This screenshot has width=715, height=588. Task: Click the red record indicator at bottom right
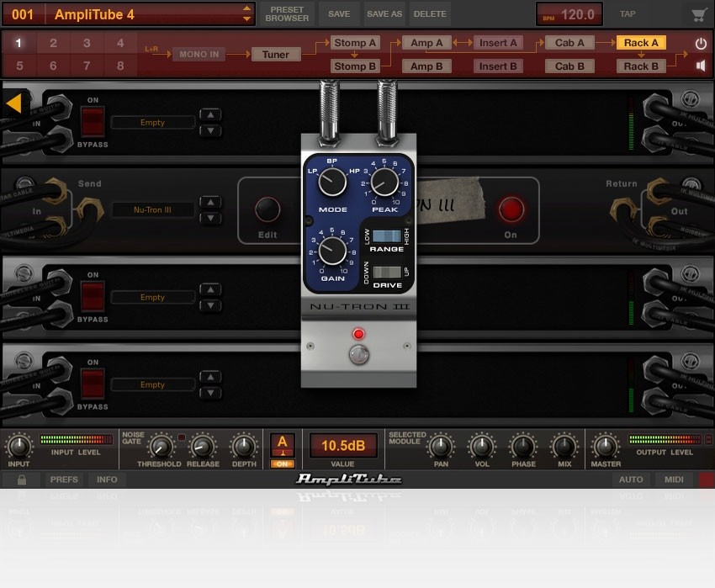coord(707,479)
